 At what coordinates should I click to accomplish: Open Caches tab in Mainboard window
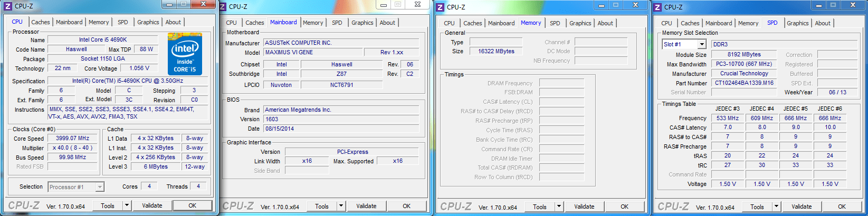[255, 23]
